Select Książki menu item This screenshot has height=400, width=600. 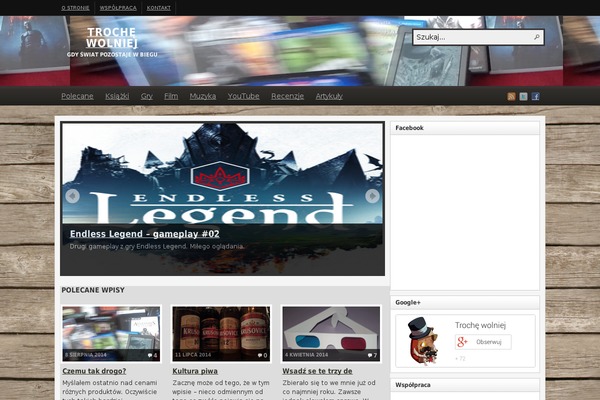coord(117,96)
